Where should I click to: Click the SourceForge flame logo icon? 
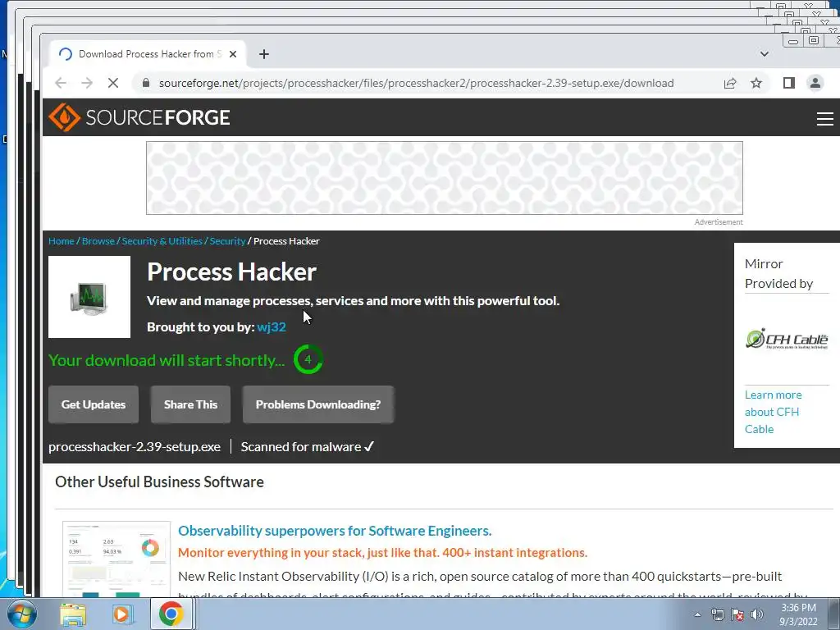[x=64, y=117]
